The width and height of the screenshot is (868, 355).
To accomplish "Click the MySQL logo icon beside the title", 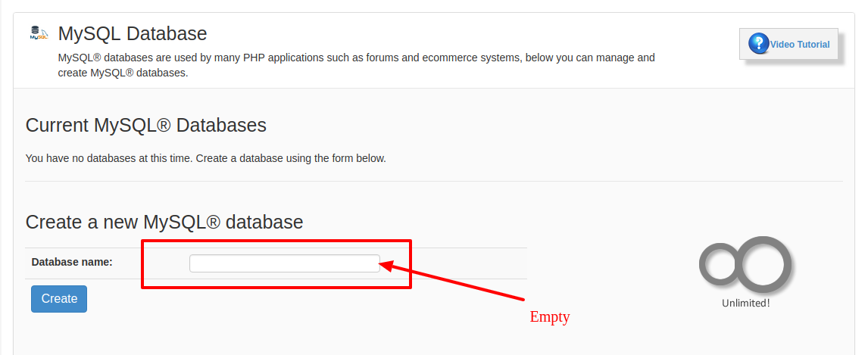I will coord(39,33).
